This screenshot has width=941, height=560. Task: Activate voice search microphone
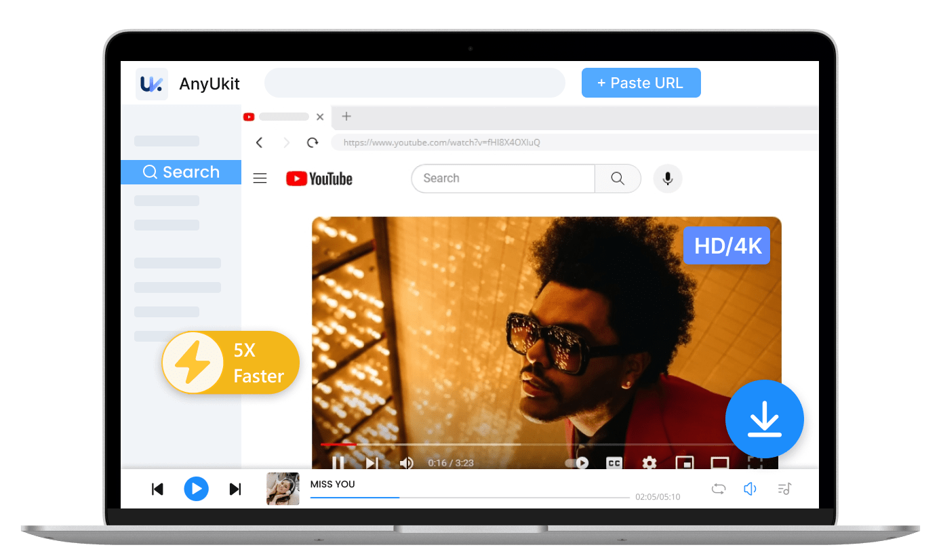tap(667, 178)
